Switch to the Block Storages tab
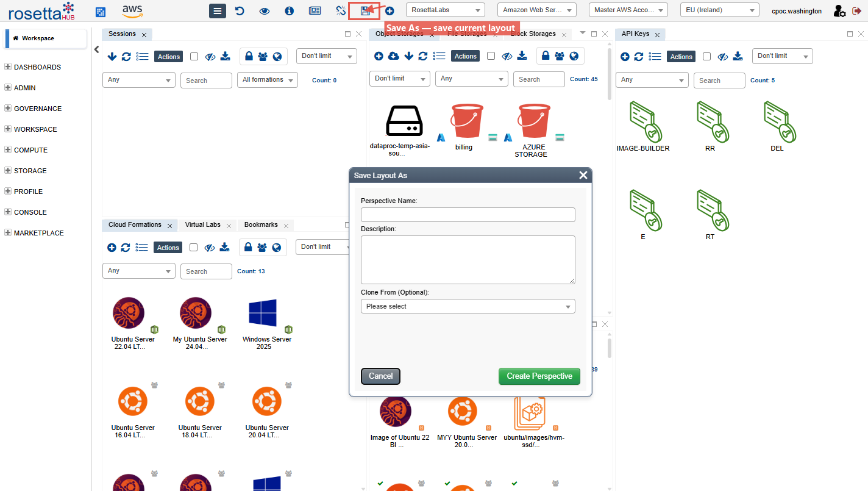Screen dimensions: 868x491 tap(533, 34)
